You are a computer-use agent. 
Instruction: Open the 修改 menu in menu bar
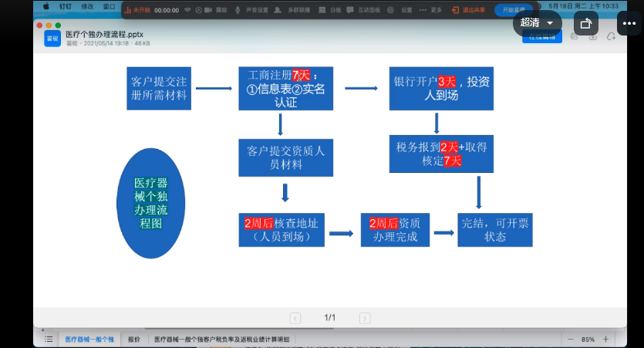[87, 7]
